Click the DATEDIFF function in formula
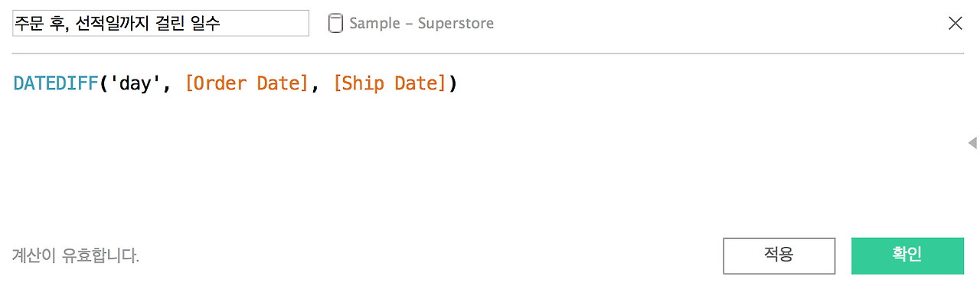 (57, 83)
